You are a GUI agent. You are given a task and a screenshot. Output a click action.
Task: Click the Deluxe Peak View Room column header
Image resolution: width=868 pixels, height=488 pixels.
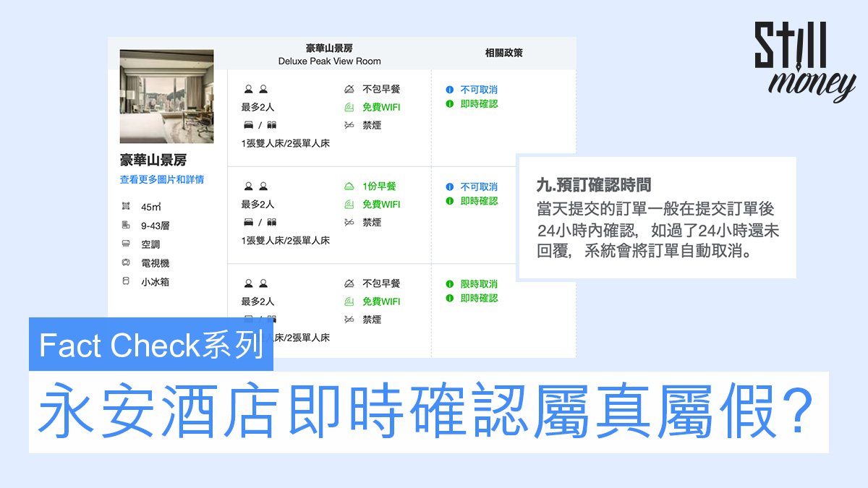(x=329, y=54)
